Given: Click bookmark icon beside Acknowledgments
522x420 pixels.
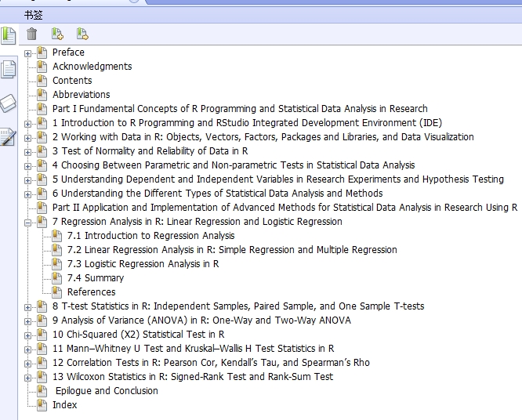Looking at the screenshot, I should coord(42,67).
